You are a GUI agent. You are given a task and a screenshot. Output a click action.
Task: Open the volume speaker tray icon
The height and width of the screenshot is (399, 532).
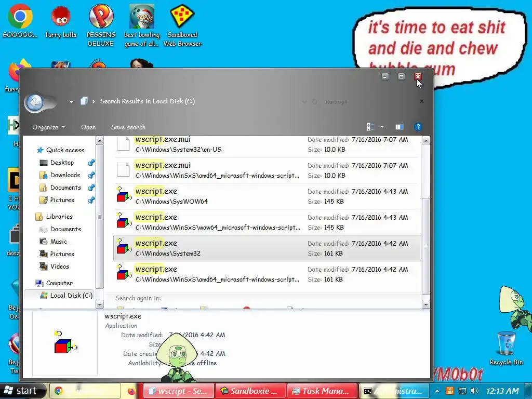coord(475,391)
